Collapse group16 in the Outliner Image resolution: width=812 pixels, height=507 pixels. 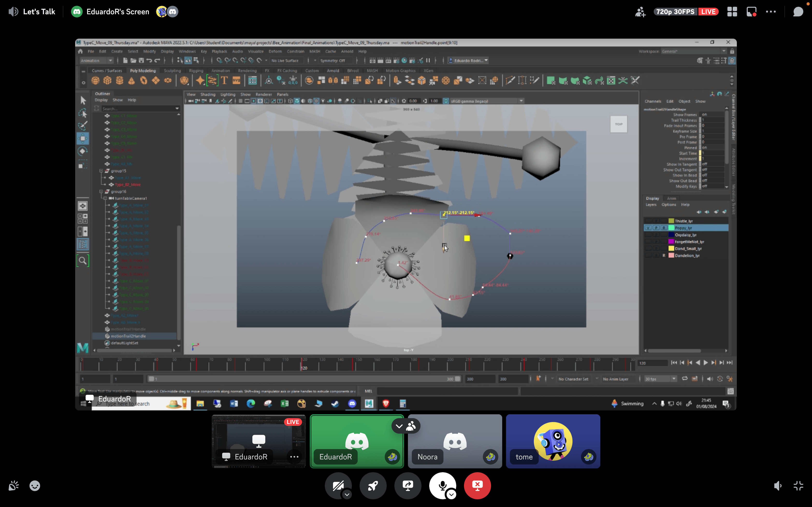[101, 191]
